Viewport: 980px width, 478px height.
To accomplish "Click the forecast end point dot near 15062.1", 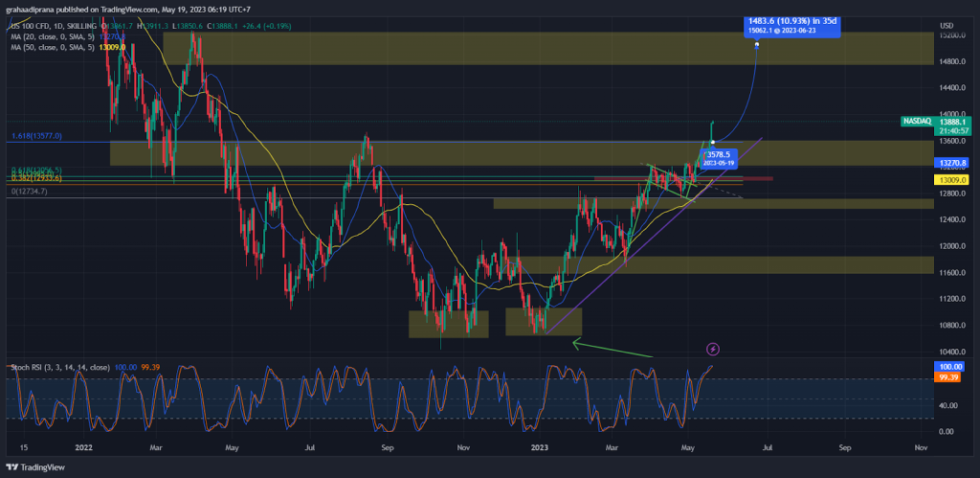I will 758,44.
